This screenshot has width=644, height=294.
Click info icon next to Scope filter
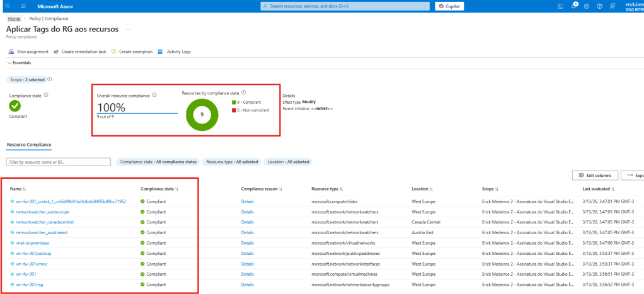[x=50, y=79]
